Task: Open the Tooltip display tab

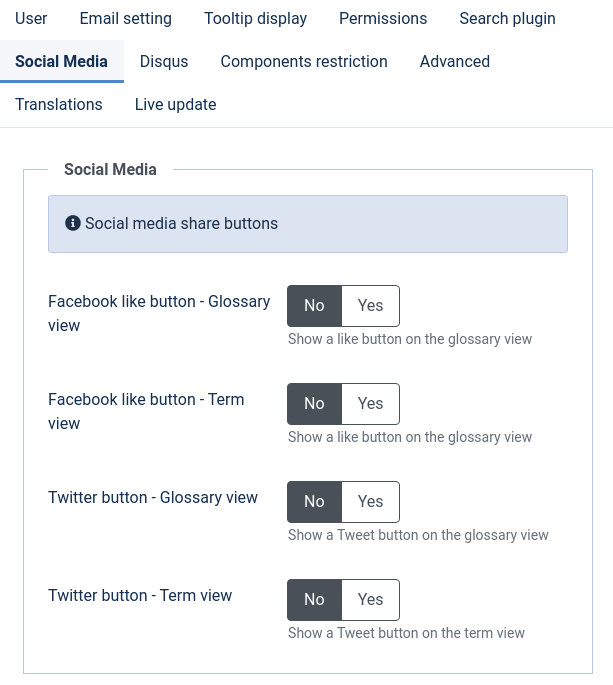Action: (x=255, y=19)
